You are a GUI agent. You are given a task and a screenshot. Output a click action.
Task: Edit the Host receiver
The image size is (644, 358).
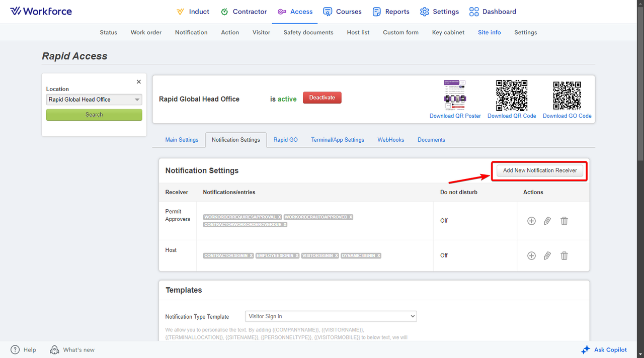[x=547, y=255]
